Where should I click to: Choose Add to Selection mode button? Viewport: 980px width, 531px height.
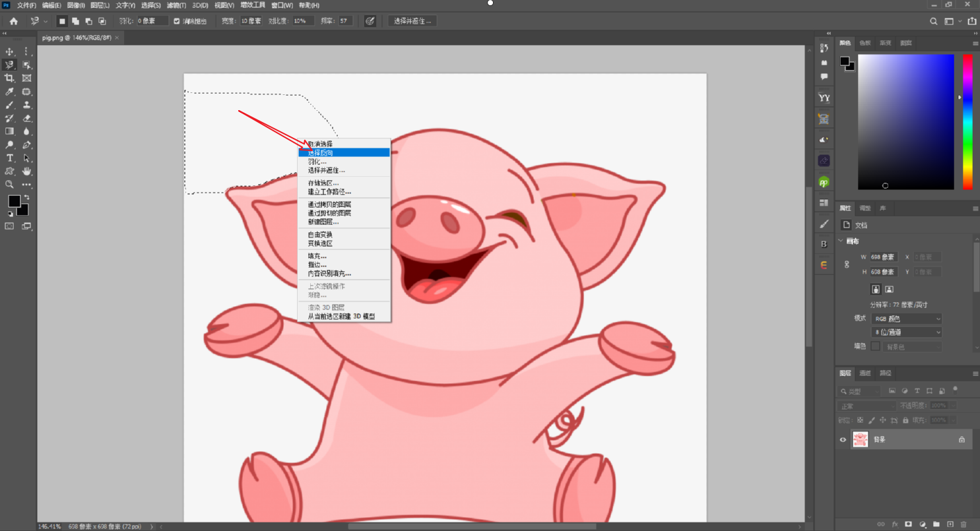pos(75,21)
